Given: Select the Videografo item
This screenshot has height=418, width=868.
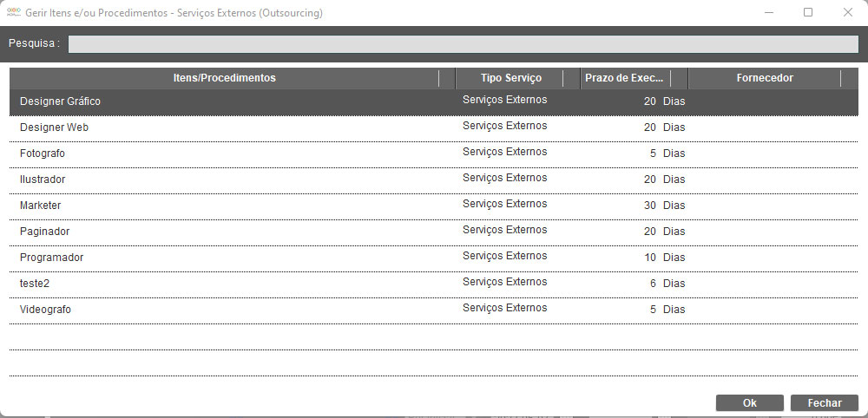Looking at the screenshot, I should [x=45, y=310].
